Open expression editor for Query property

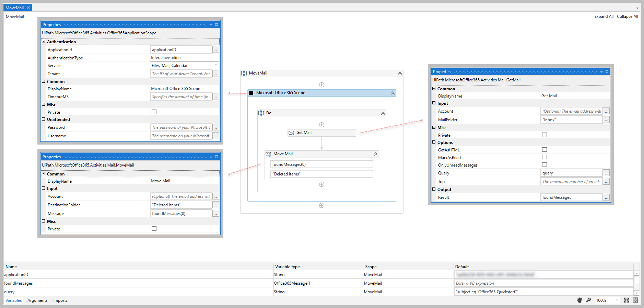coord(606,173)
